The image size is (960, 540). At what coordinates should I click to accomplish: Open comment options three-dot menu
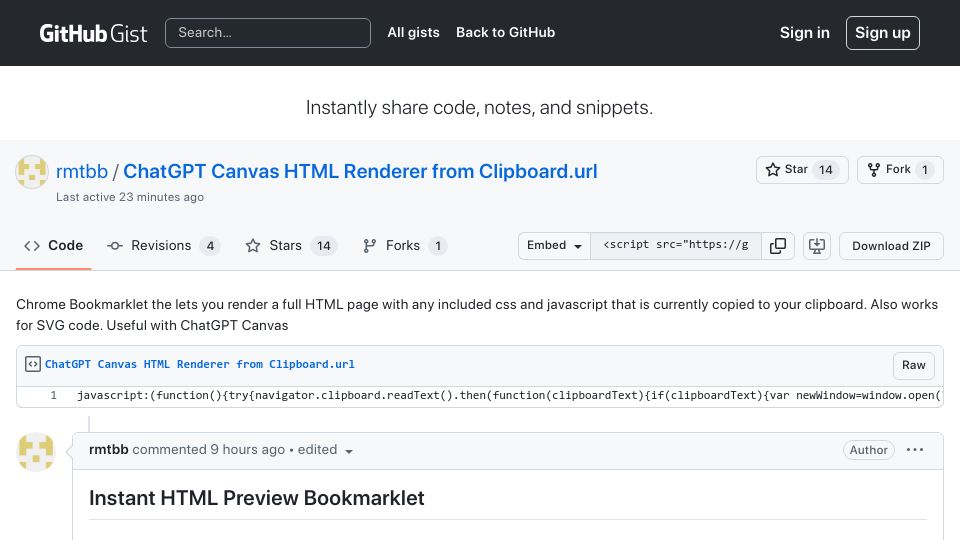pyautogui.click(x=915, y=450)
